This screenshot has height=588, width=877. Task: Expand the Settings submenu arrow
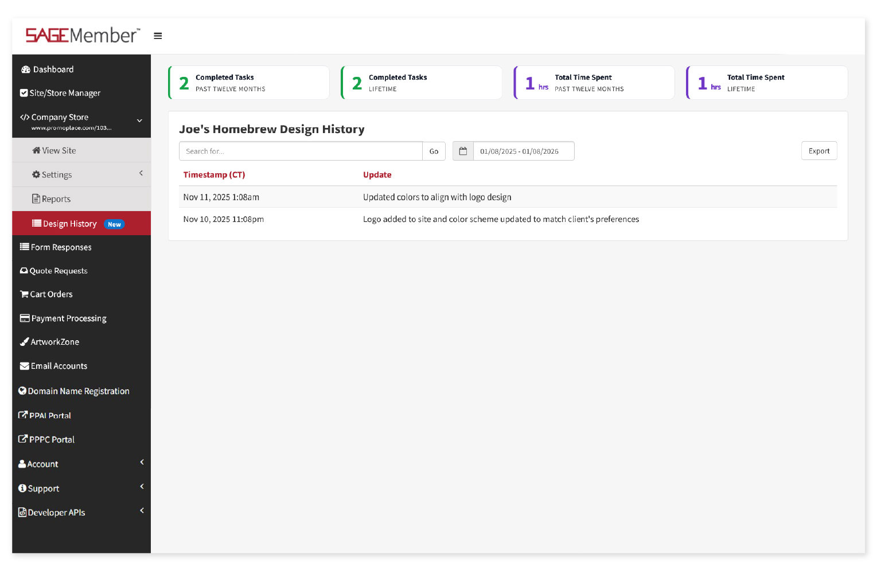[x=141, y=173]
